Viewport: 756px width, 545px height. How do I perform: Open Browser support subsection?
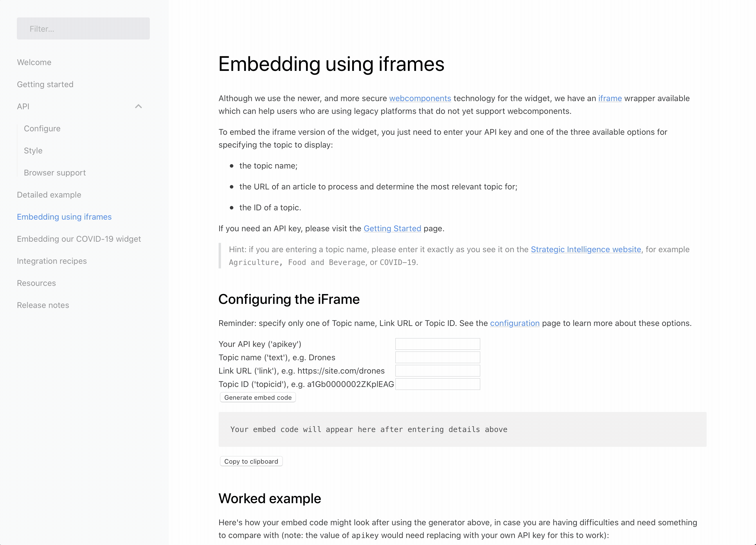coord(55,173)
